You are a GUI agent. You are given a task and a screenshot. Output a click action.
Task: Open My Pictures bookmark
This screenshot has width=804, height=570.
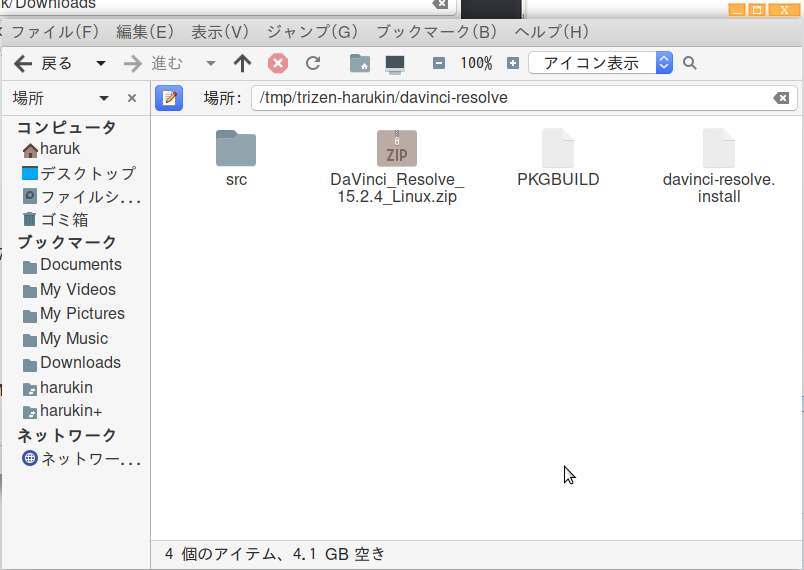tap(76, 314)
